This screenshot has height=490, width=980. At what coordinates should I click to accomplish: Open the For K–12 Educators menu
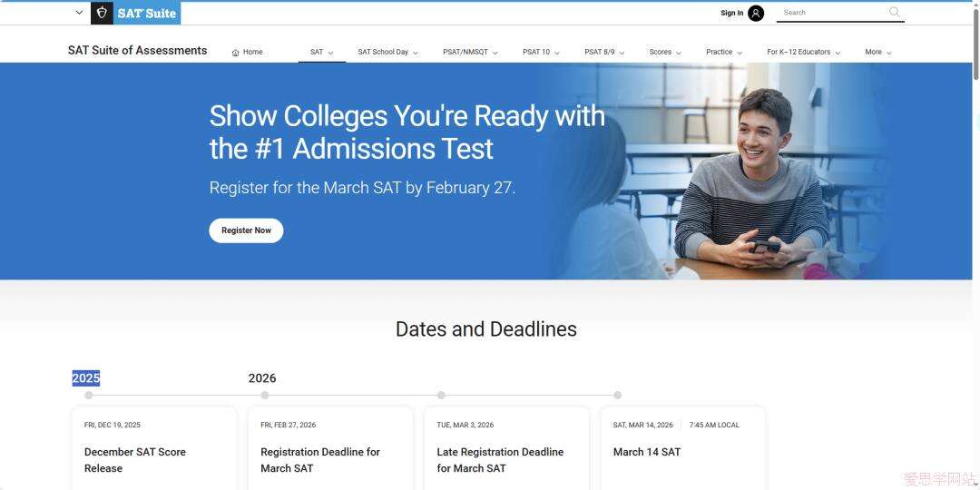[803, 53]
